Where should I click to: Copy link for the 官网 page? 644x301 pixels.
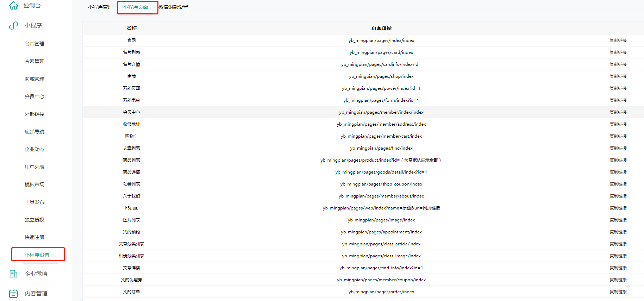tap(618, 40)
